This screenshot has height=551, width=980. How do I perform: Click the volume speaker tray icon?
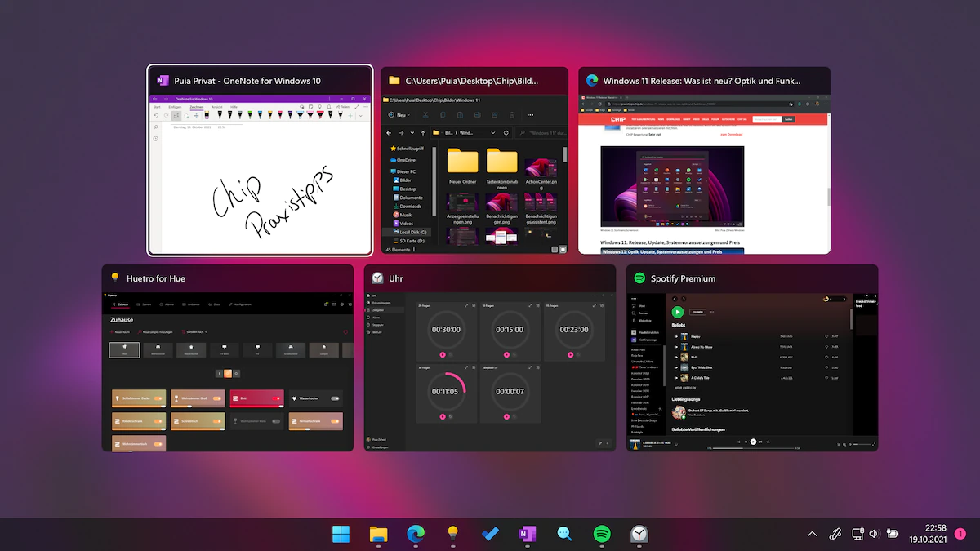[x=874, y=534]
